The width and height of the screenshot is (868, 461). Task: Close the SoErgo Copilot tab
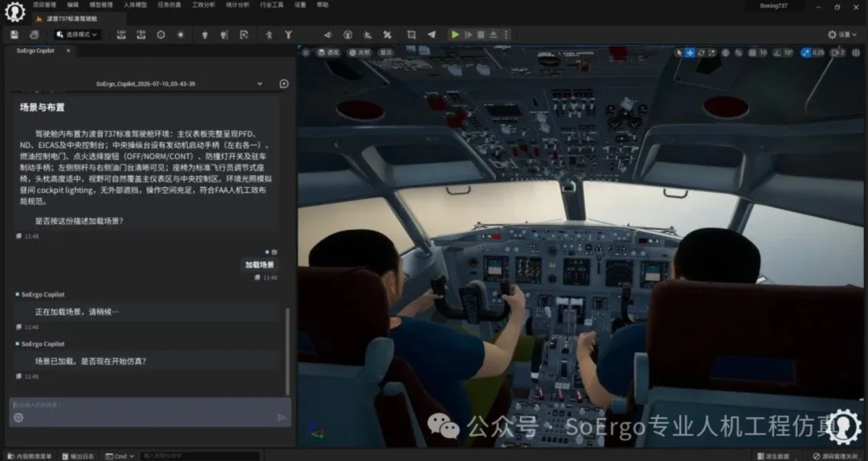pyautogui.click(x=68, y=51)
